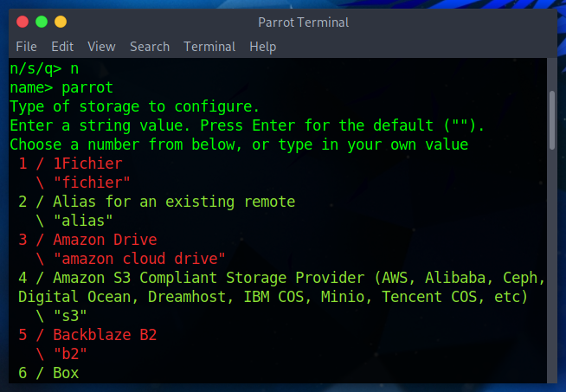Viewport: 566px width, 392px height.
Task: Click the Parrot Terminal title text
Action: point(304,22)
